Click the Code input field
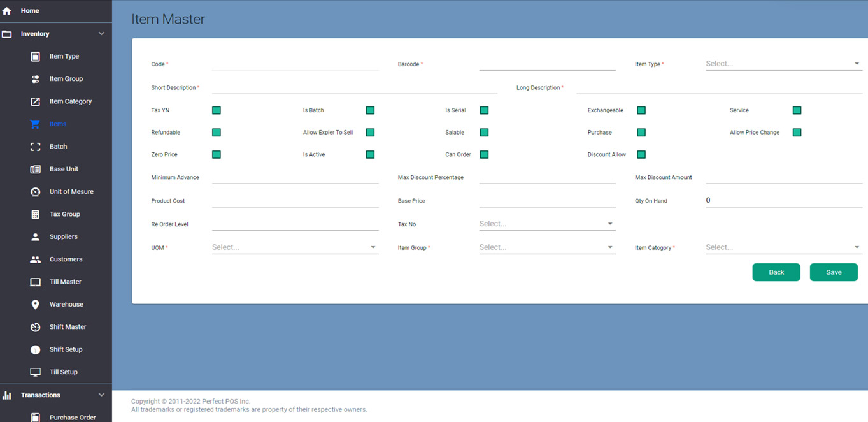Viewport: 868px width, 422px height. (x=295, y=64)
